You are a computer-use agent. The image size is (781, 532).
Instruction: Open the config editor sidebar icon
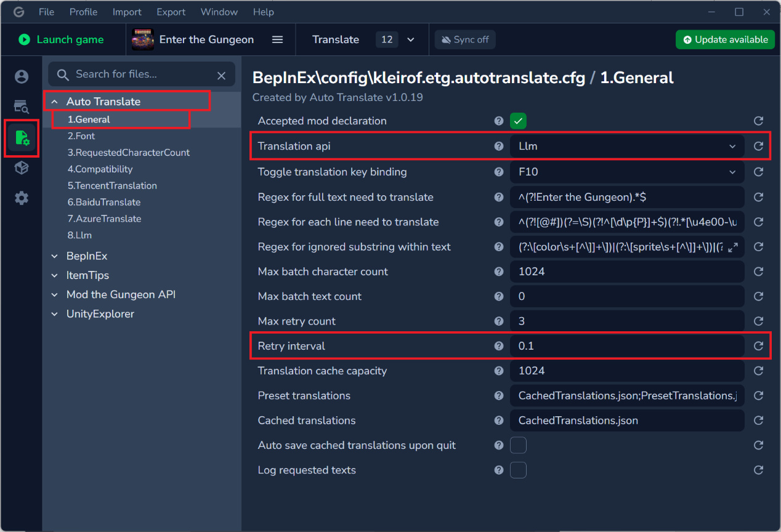[x=22, y=138]
